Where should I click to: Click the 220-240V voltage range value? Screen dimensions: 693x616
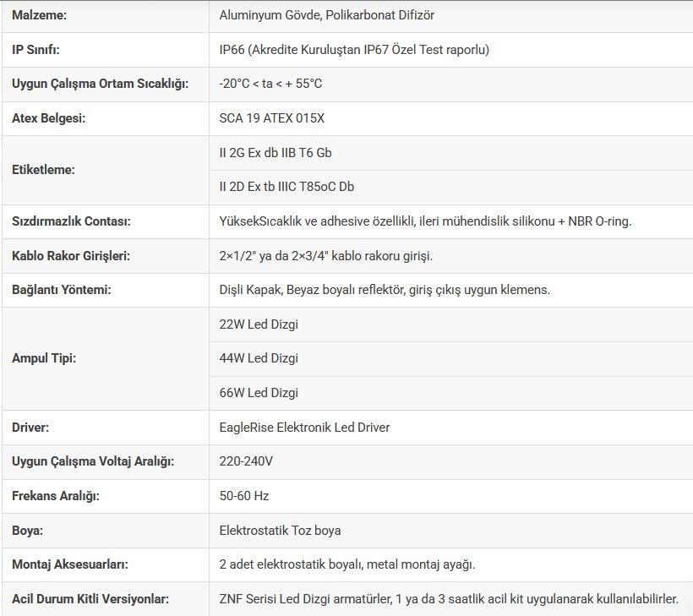[246, 461]
